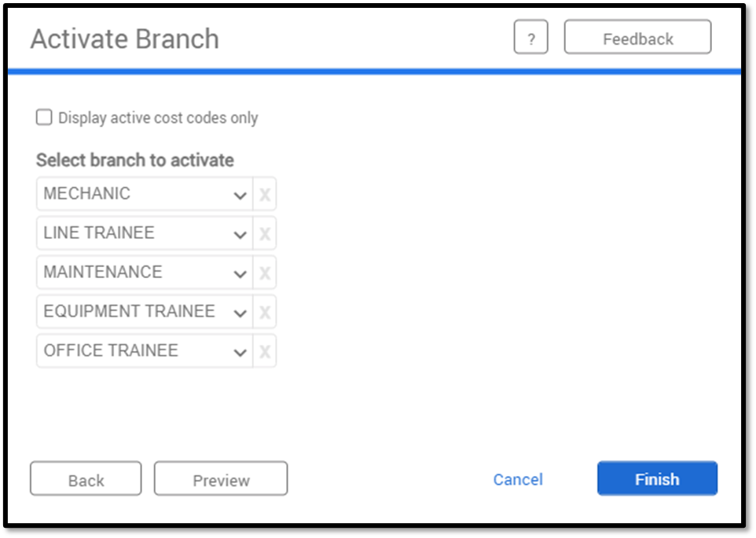Click Finish to activate the branches
756x538 pixels.
(x=657, y=478)
